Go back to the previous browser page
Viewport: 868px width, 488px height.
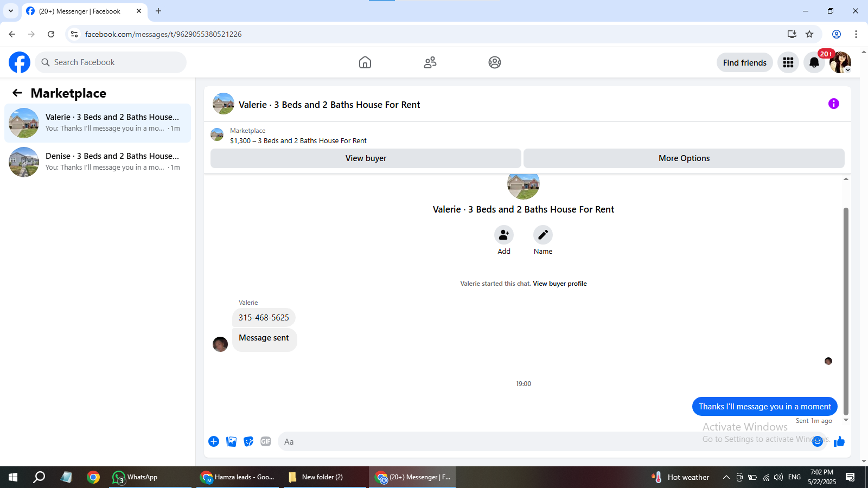[x=12, y=34]
